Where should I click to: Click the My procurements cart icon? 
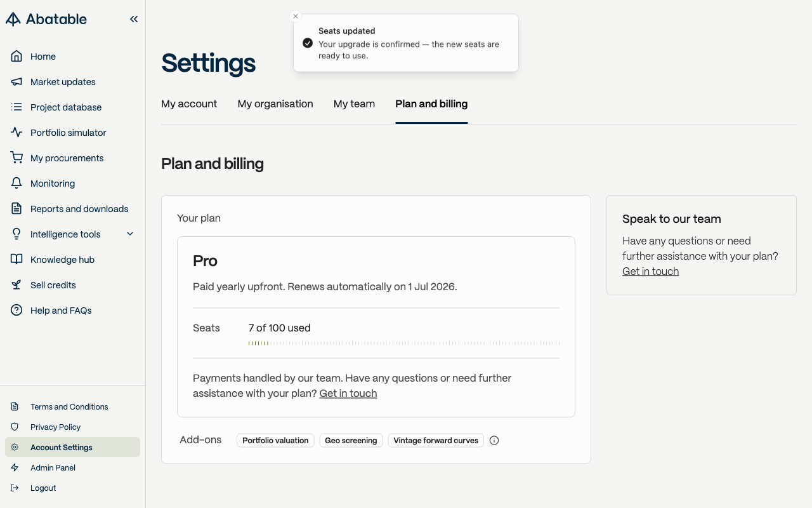[x=17, y=158]
